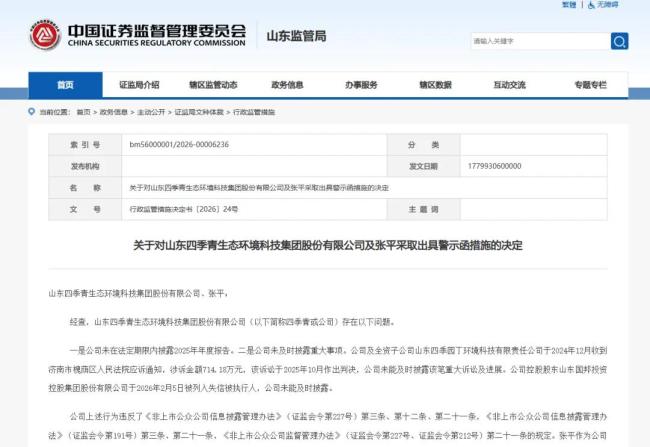Viewport: 650px width, 447px height.
Task: Click the 中国证券监督管理委员会 header title
Action: coord(157,31)
